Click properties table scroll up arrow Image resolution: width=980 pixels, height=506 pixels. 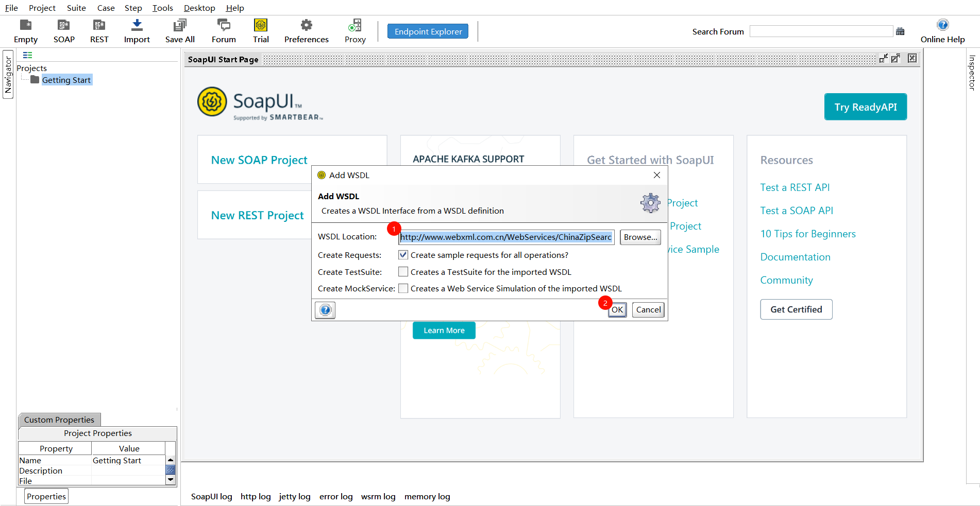click(x=171, y=460)
